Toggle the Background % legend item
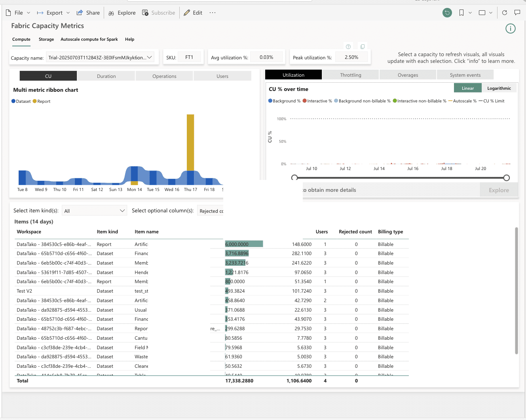526x420 pixels. 284,101
